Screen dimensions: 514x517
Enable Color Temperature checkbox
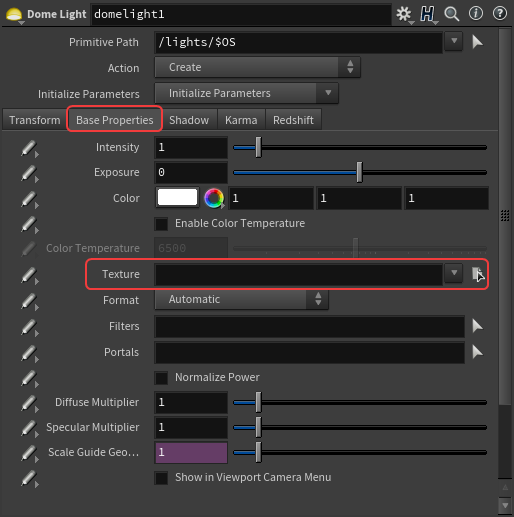tap(161, 224)
